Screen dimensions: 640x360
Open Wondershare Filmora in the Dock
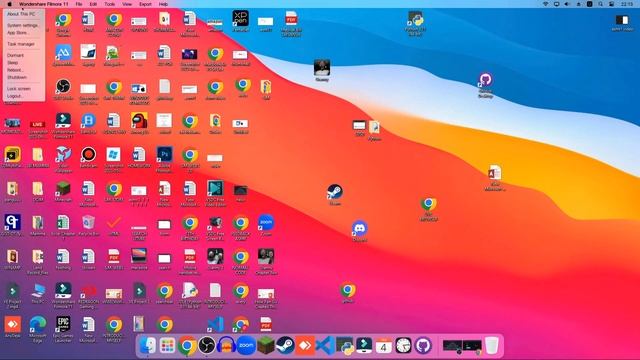tap(364, 346)
